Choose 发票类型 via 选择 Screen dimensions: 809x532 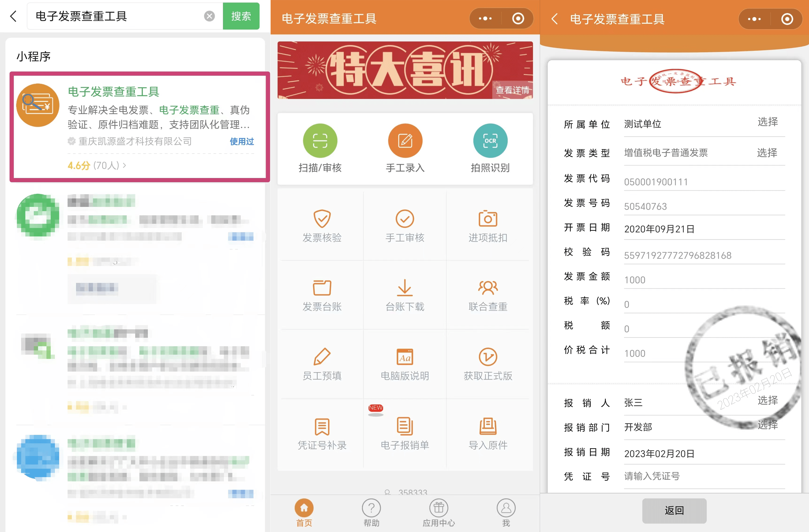(x=767, y=153)
